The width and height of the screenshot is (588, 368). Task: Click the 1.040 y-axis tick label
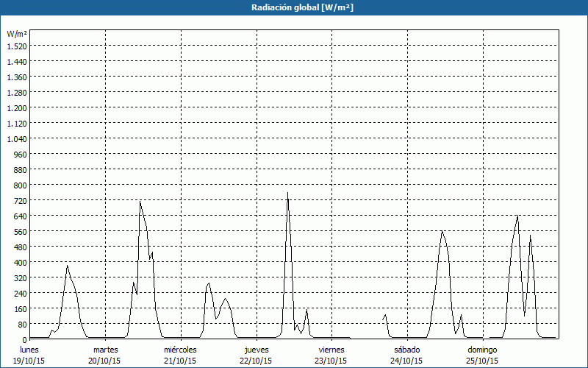click(17, 138)
